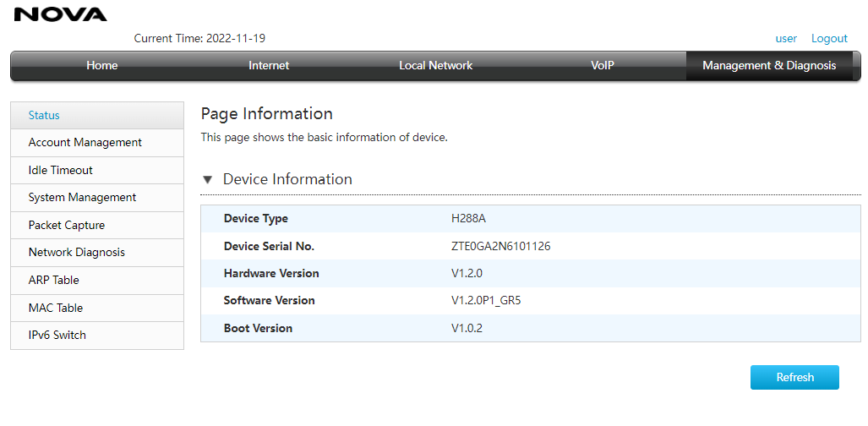Go to System Management
Image resolution: width=868 pixels, height=426 pixels.
point(97,197)
